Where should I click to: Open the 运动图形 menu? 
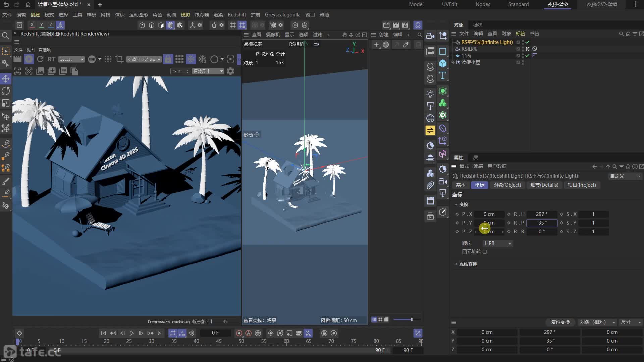click(138, 15)
